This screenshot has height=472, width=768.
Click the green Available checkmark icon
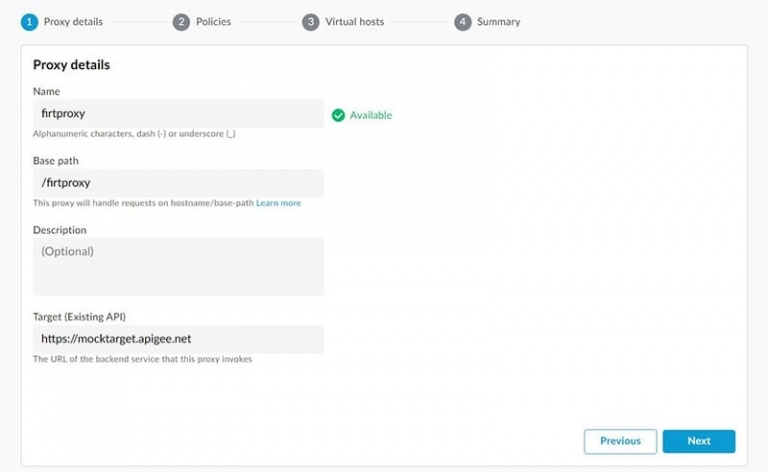[x=338, y=115]
